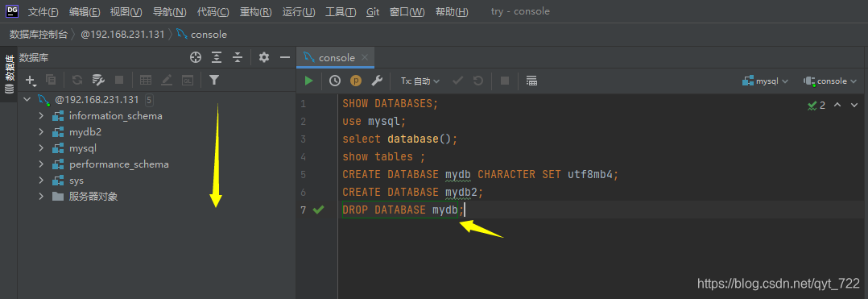Click the Collapse All icon in database panel
This screenshot has height=299, width=868.
pyautogui.click(x=238, y=57)
